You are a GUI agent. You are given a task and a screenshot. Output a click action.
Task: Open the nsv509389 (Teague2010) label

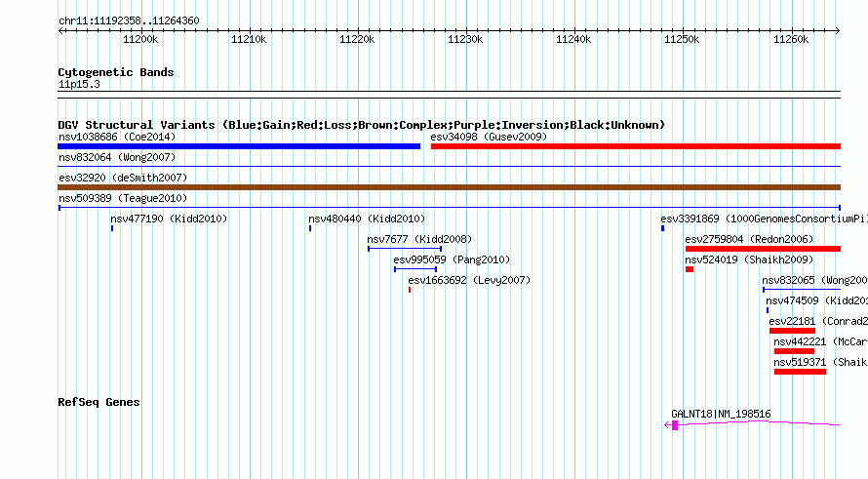123,198
